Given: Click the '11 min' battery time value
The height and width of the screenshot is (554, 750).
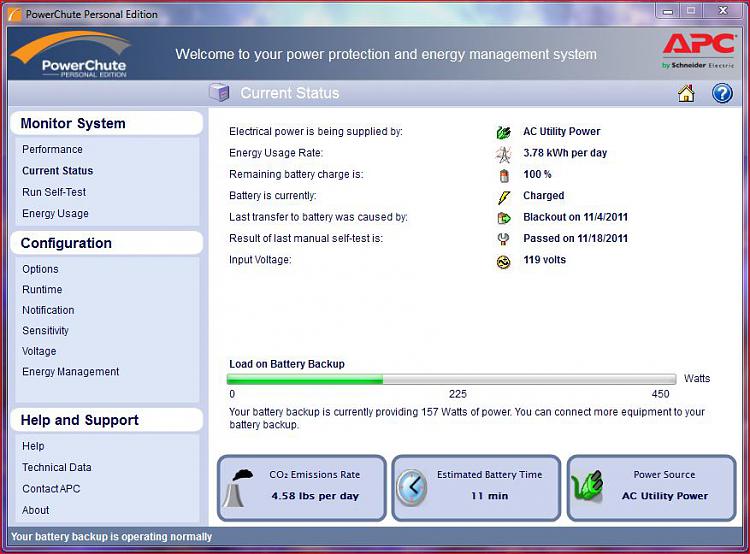Looking at the screenshot, I should 489,496.
